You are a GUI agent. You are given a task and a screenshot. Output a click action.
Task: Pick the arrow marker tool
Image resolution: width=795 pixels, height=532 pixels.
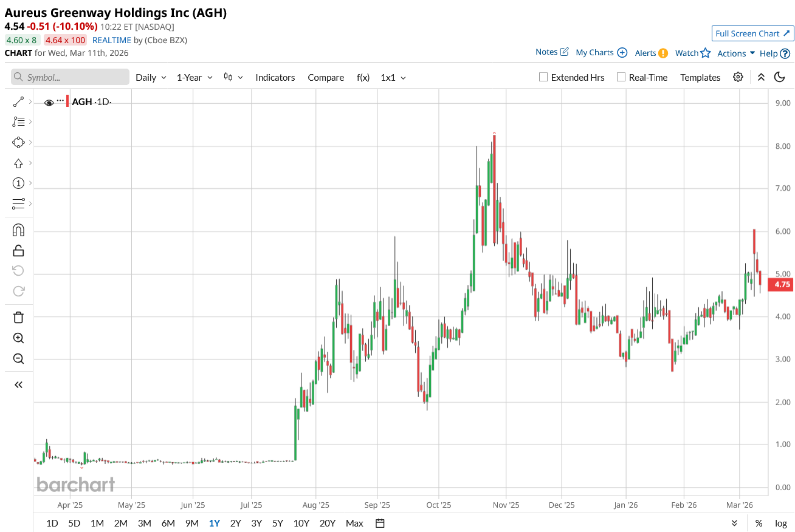(18, 163)
